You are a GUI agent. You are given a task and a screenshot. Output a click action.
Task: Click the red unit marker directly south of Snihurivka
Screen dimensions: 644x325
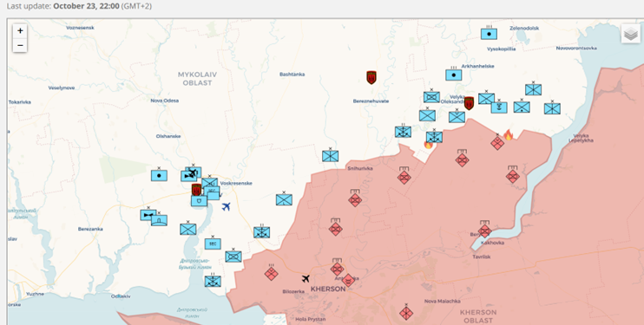[x=355, y=199]
